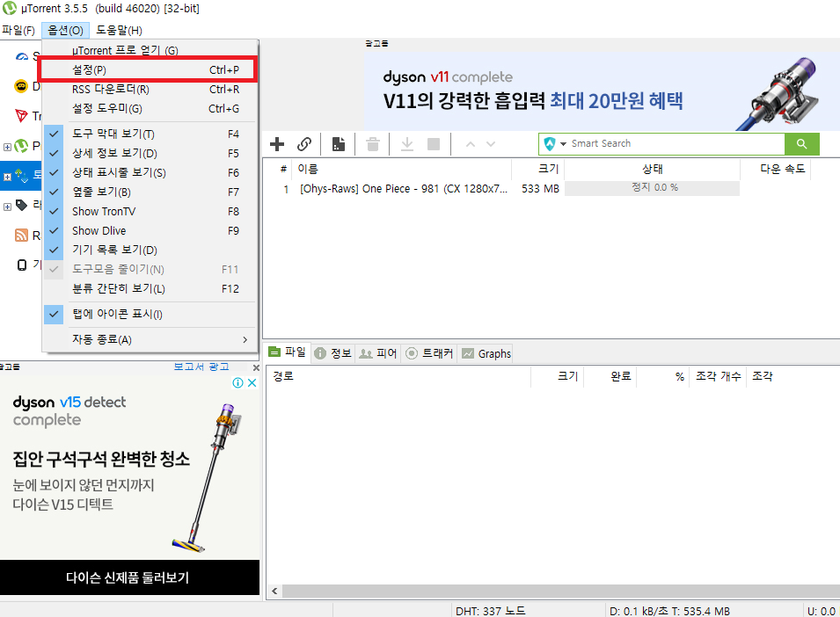
Task: Select µTorrent 프로 얻기 menu entry
Action: tap(150, 50)
